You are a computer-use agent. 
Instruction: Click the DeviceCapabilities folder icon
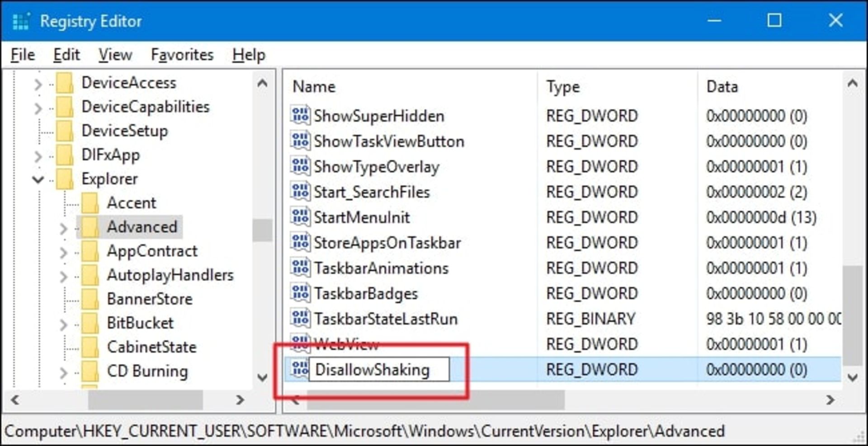[65, 107]
